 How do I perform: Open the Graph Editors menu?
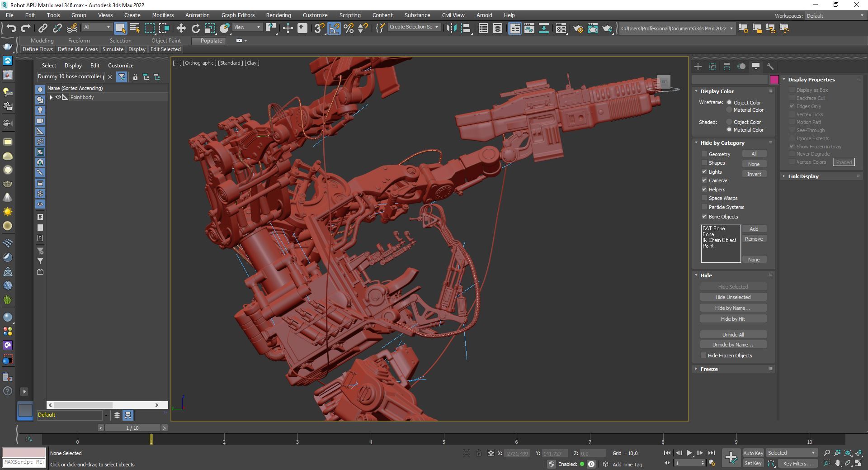click(238, 15)
